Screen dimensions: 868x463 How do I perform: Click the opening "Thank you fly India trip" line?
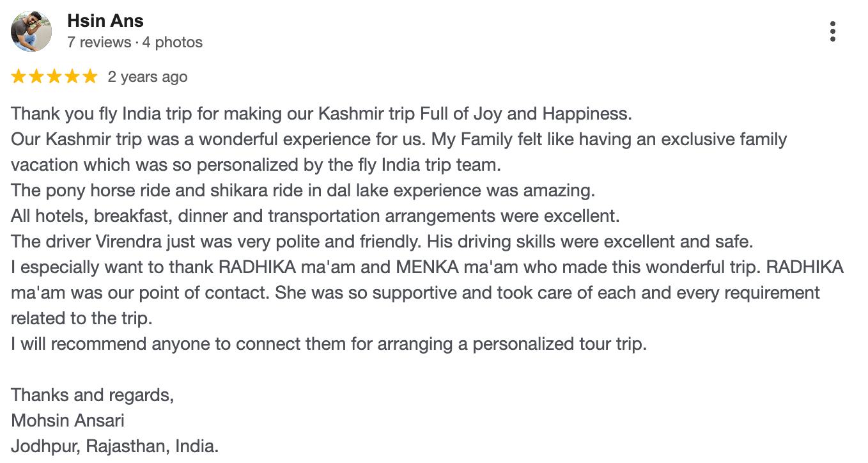(x=321, y=114)
